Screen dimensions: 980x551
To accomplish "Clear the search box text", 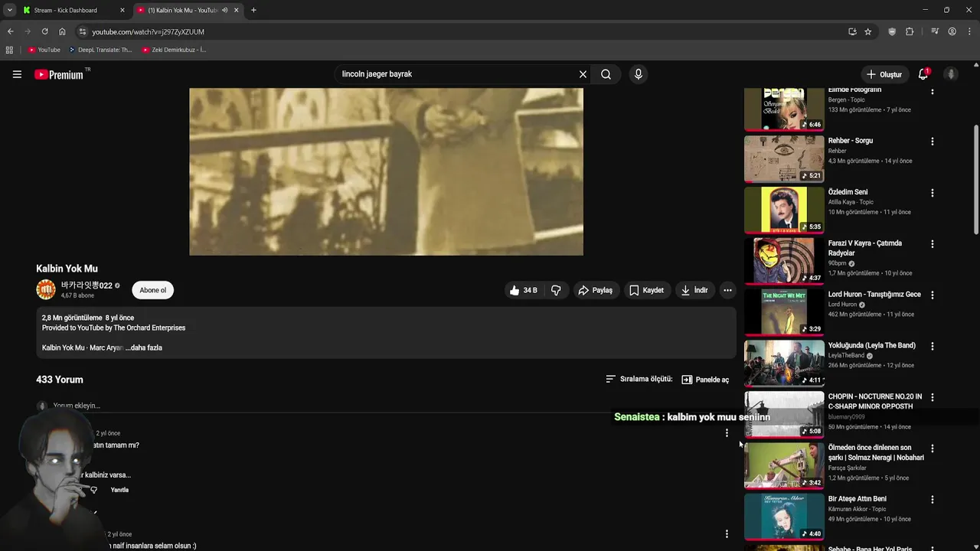I will point(583,74).
